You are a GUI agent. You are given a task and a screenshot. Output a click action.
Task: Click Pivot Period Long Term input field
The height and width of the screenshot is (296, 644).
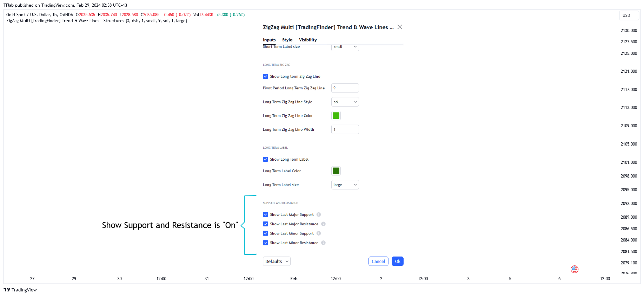345,88
